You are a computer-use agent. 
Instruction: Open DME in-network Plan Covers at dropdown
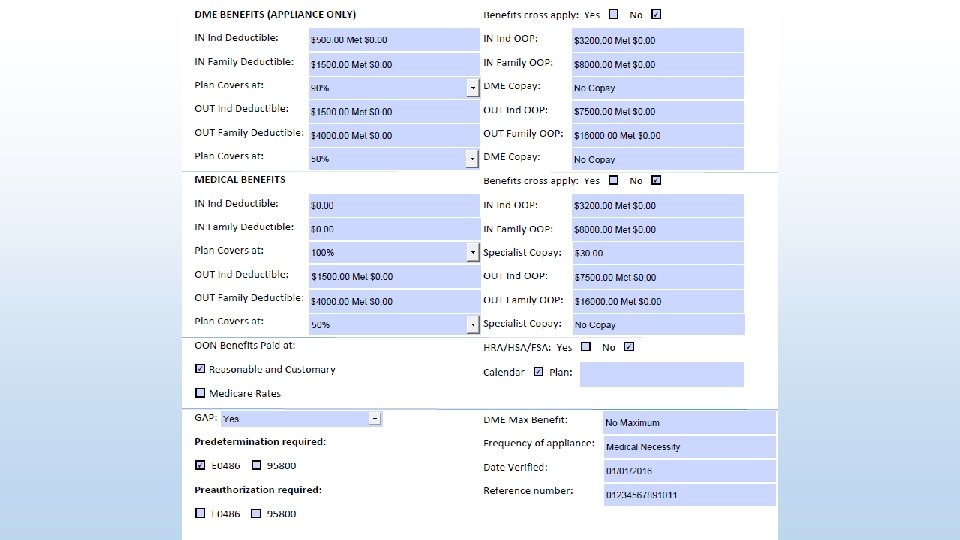click(473, 88)
